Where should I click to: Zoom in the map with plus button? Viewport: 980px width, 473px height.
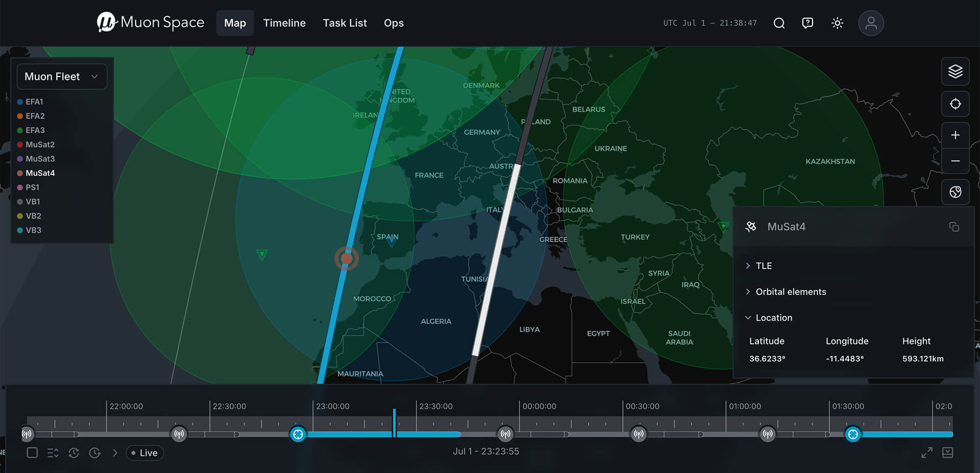point(955,135)
